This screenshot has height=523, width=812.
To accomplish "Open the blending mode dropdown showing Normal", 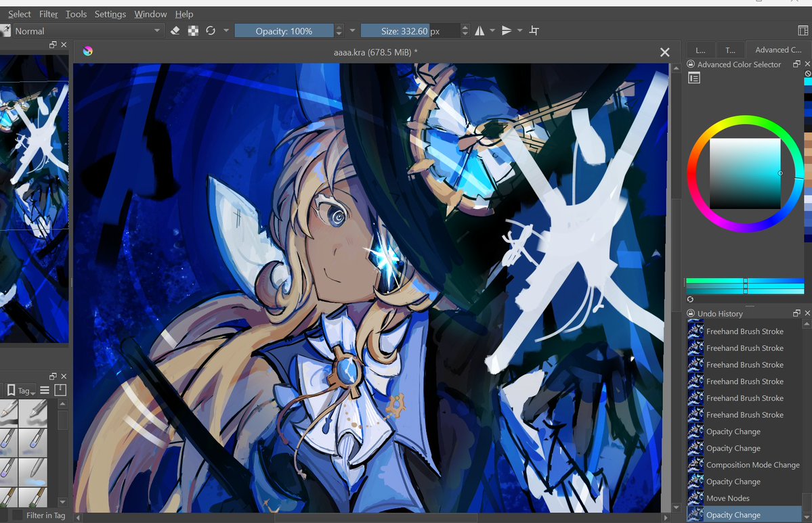I will coord(87,31).
